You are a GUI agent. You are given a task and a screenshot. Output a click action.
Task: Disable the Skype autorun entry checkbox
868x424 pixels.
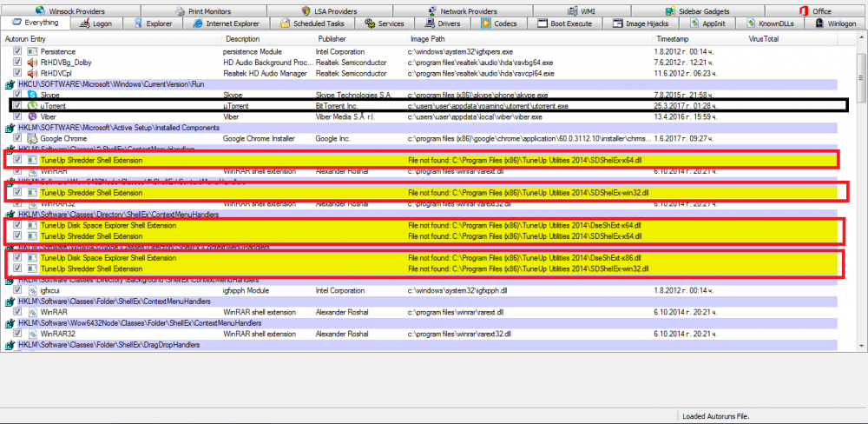17,95
